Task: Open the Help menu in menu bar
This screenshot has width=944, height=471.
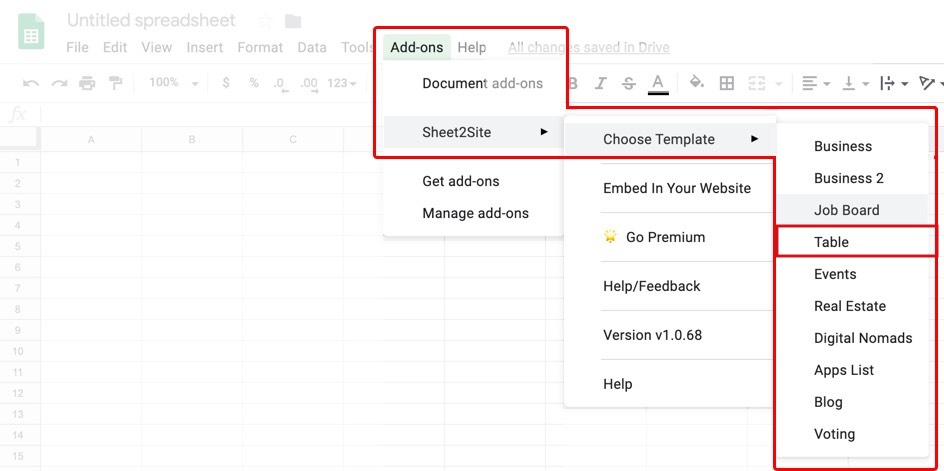Action: coord(472,47)
